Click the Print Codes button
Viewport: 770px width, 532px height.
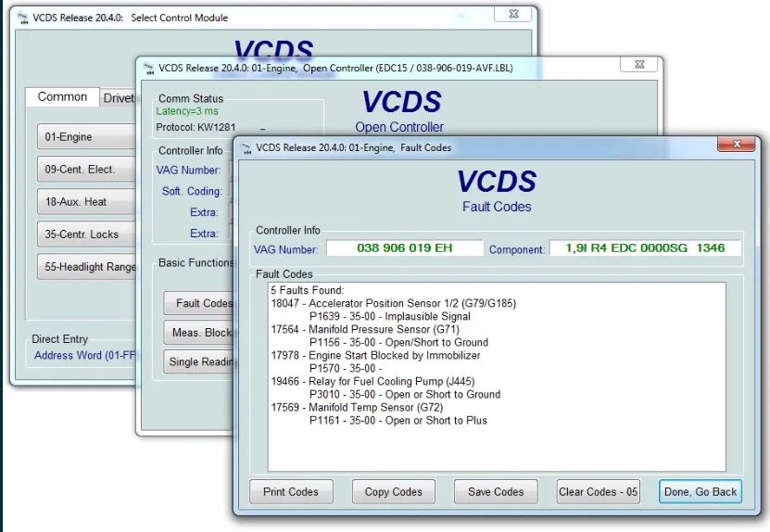pyautogui.click(x=291, y=492)
